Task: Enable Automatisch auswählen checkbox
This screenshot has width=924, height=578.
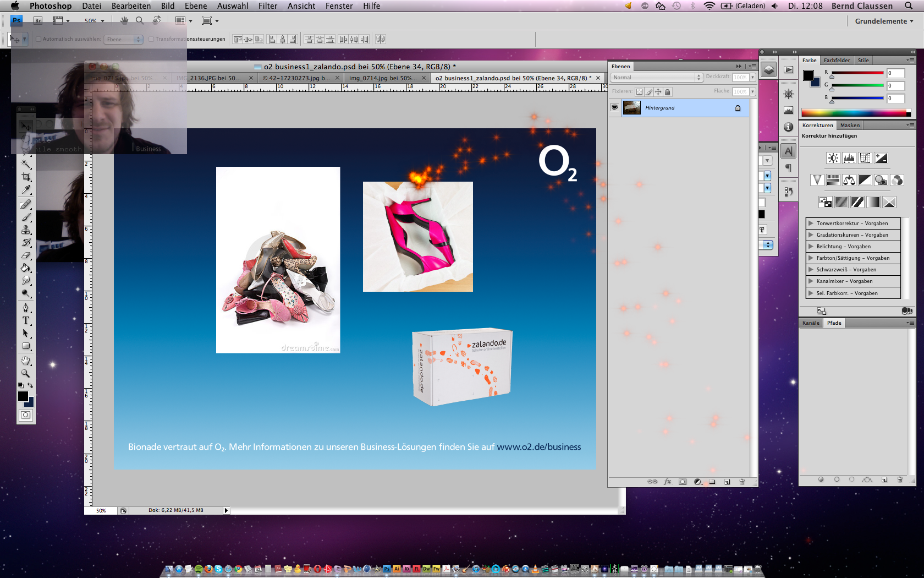Action: pos(38,39)
